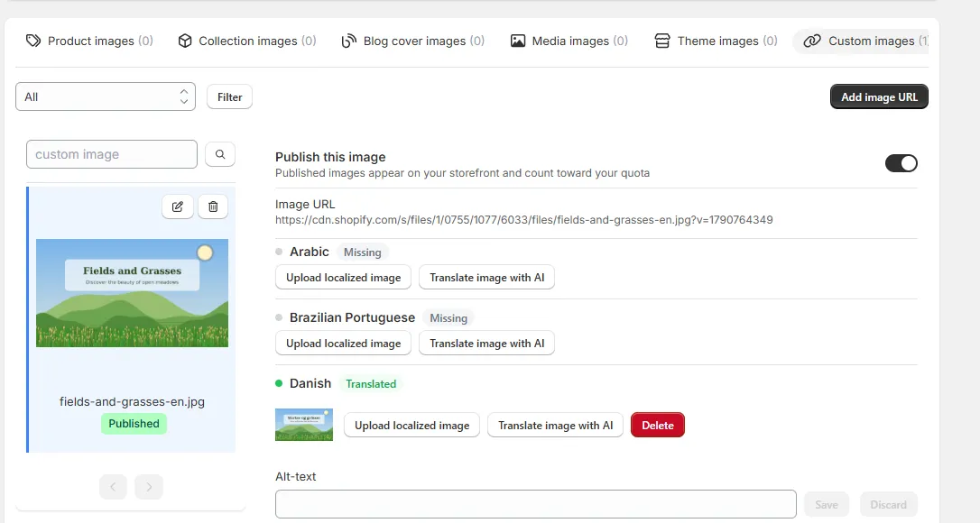Click the Theme images store icon
Image resolution: width=980 pixels, height=523 pixels.
pos(661,41)
